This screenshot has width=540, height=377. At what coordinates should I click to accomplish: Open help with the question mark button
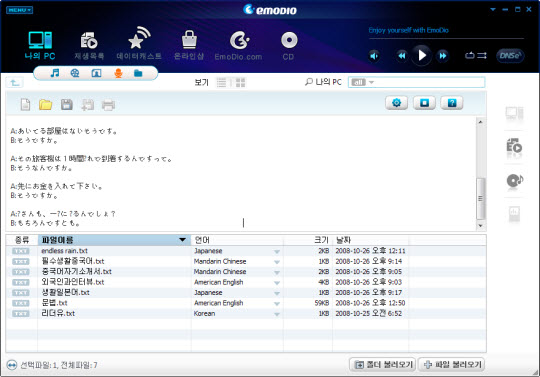click(452, 103)
